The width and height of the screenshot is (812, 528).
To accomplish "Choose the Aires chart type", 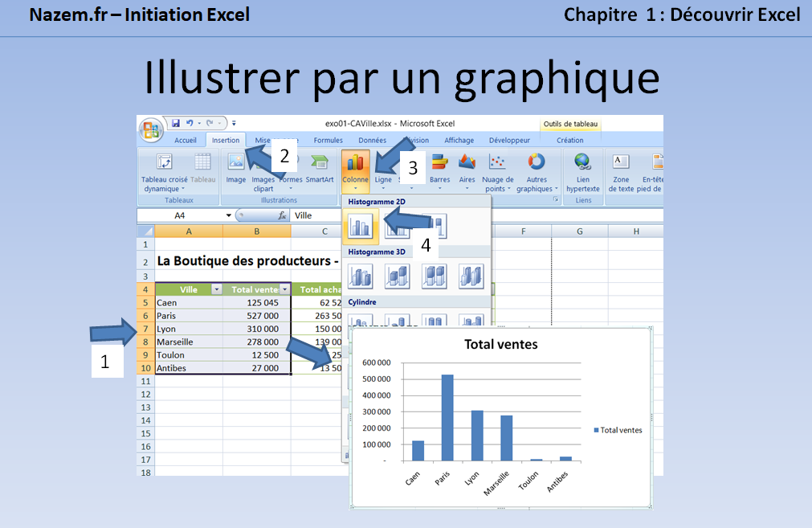I will point(467,170).
